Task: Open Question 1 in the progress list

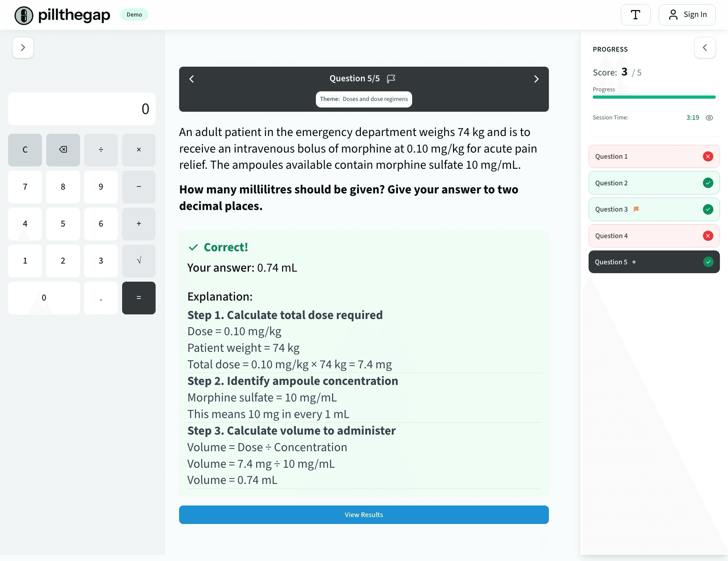Action: (x=654, y=156)
